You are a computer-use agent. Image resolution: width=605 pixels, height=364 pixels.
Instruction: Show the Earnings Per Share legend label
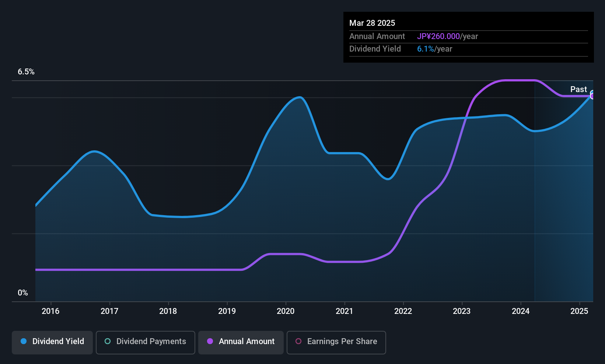coord(342,341)
